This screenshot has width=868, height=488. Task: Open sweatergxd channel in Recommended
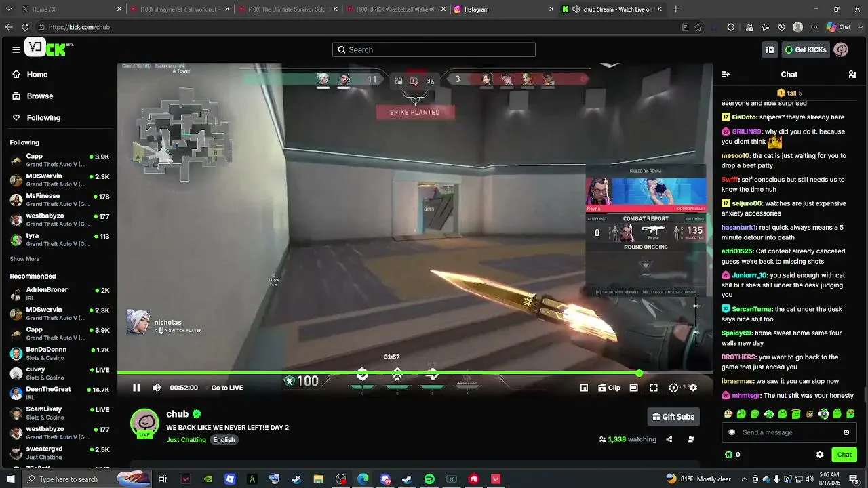click(60, 453)
